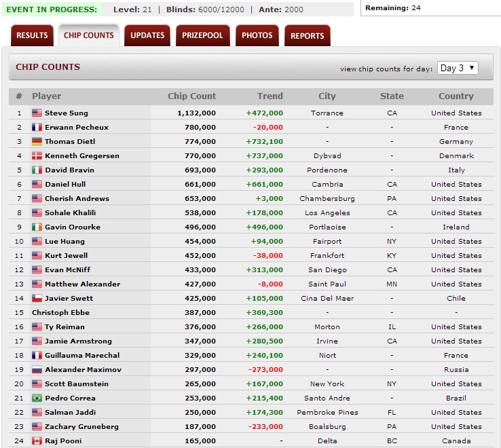
Task: Click the Canadian flag beside Raj Pooni
Action: pos(37,441)
